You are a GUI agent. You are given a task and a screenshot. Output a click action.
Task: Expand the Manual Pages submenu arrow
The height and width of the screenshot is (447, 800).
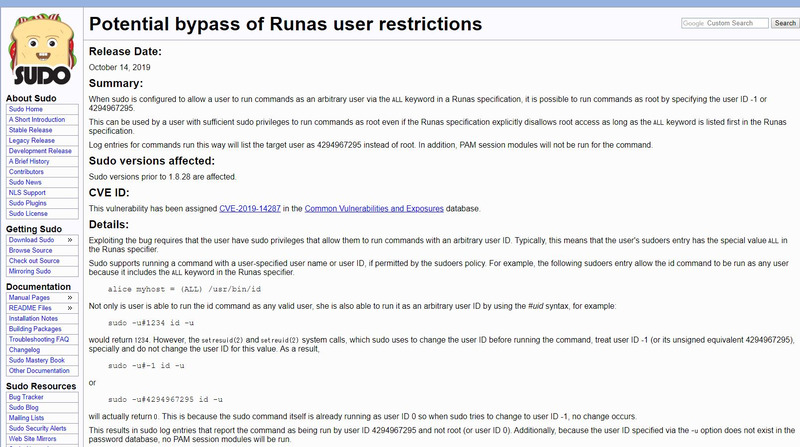(x=70, y=297)
